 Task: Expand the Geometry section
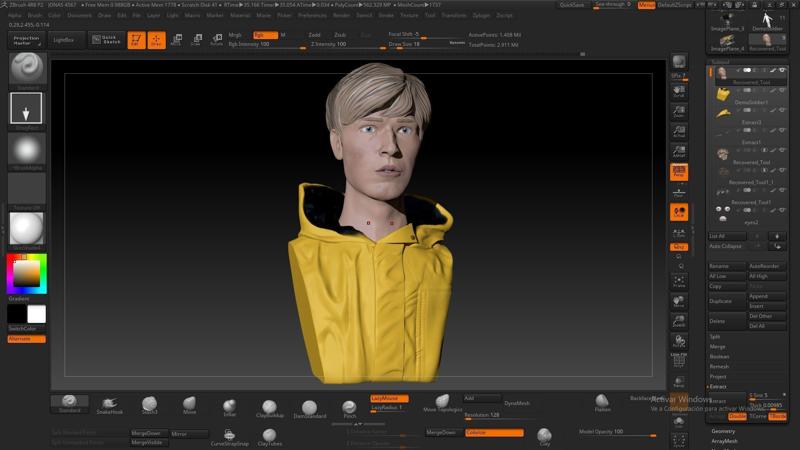(723, 431)
